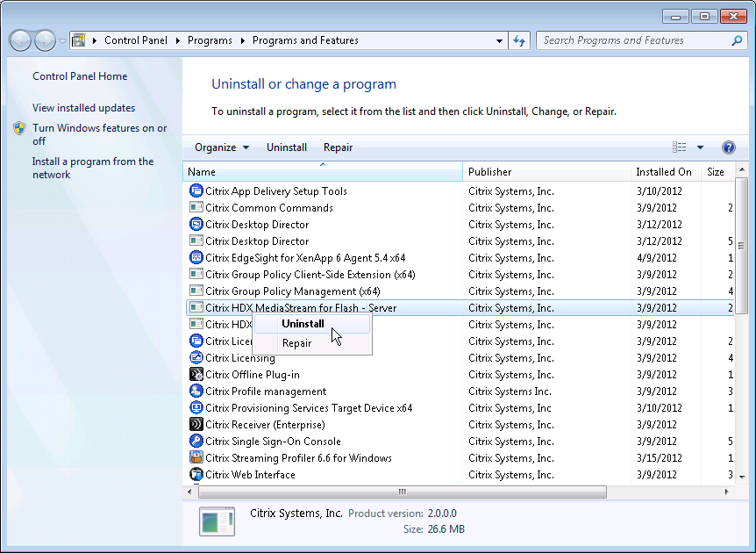Click the search magnifier icon
Screen dimensions: 756x553
tap(737, 40)
